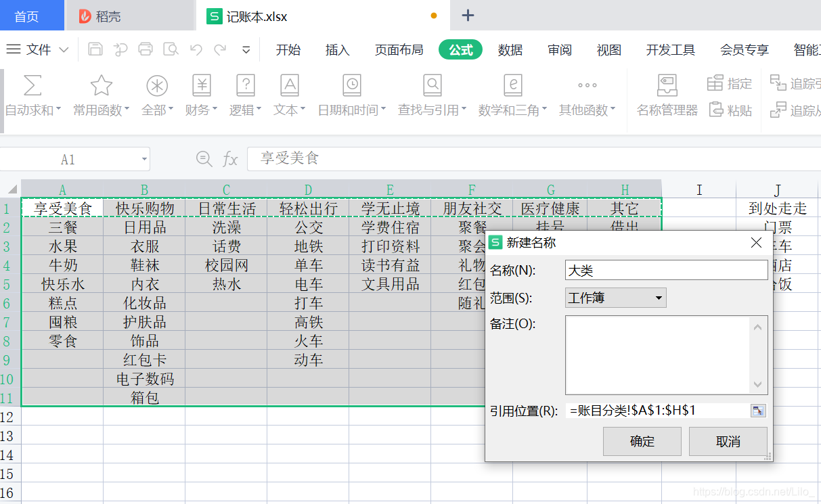The image size is (821, 504).
Task: Cancel the dialog with 取消
Action: [x=728, y=441]
